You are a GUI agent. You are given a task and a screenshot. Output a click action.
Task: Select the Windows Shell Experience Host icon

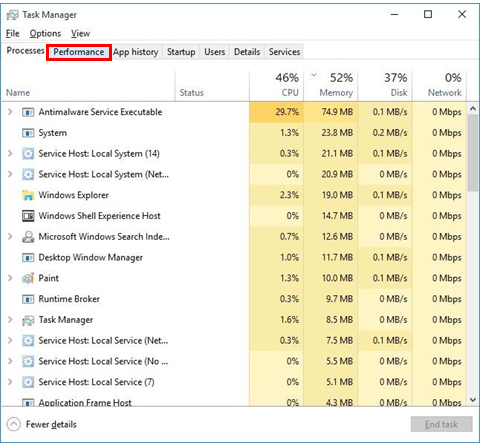point(28,216)
